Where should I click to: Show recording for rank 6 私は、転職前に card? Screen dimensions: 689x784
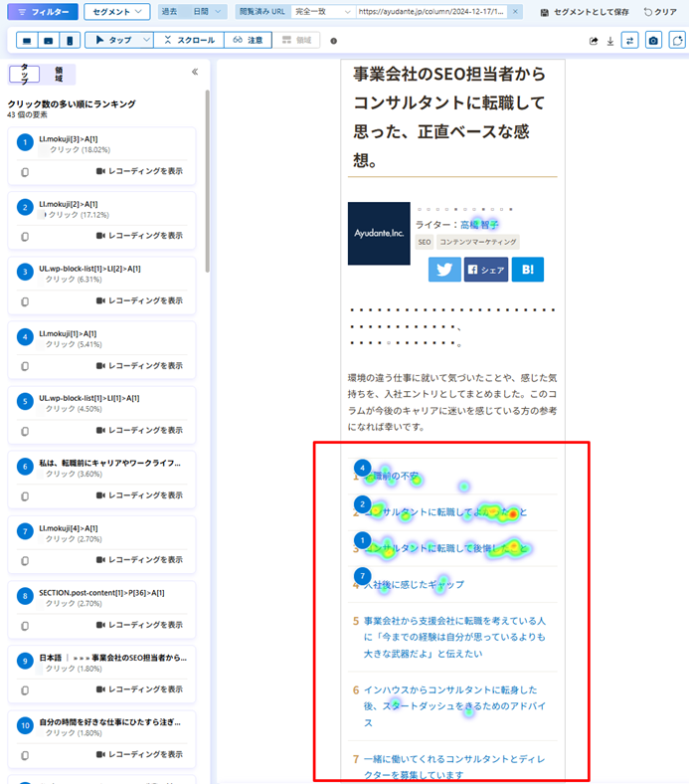pyautogui.click(x=139, y=495)
